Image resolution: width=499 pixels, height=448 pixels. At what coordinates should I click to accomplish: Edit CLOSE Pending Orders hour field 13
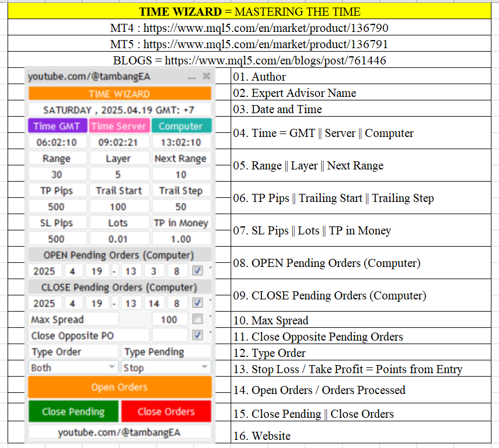pyautogui.click(x=131, y=304)
